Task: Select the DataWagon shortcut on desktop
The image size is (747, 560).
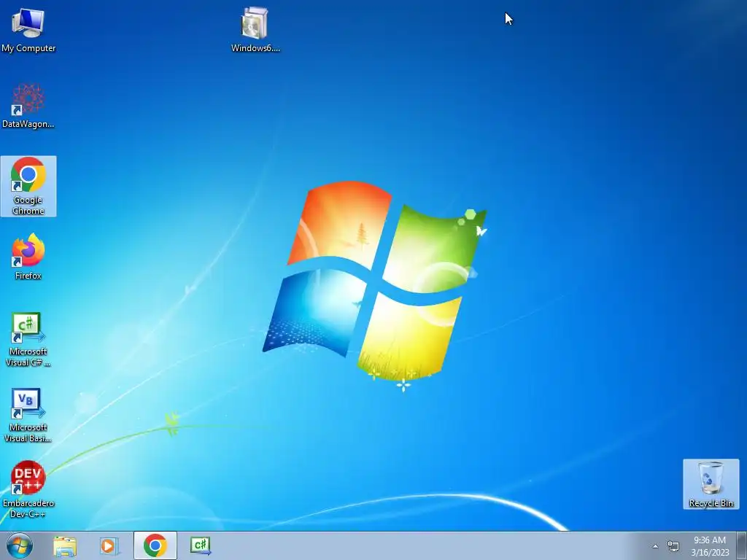Action: (x=28, y=106)
